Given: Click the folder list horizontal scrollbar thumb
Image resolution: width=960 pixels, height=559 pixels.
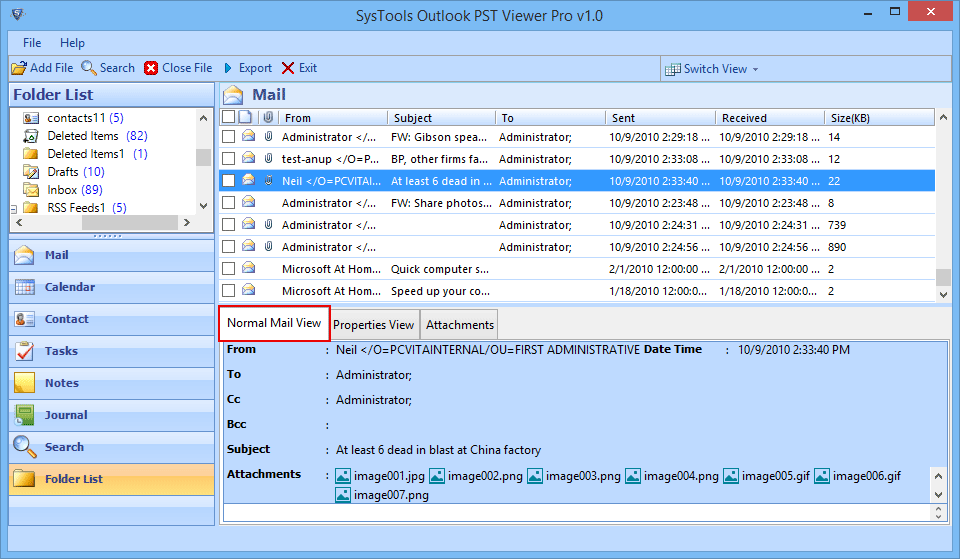Looking at the screenshot, I should (x=130, y=223).
